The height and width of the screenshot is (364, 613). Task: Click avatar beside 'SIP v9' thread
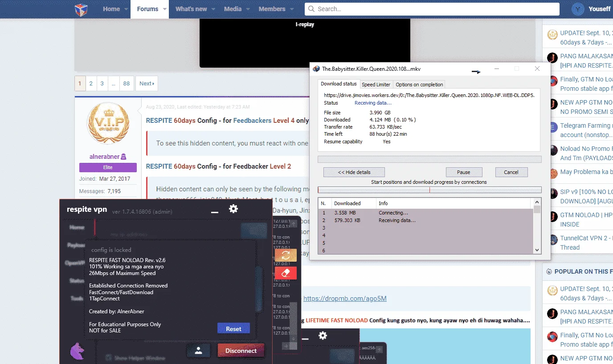(552, 194)
